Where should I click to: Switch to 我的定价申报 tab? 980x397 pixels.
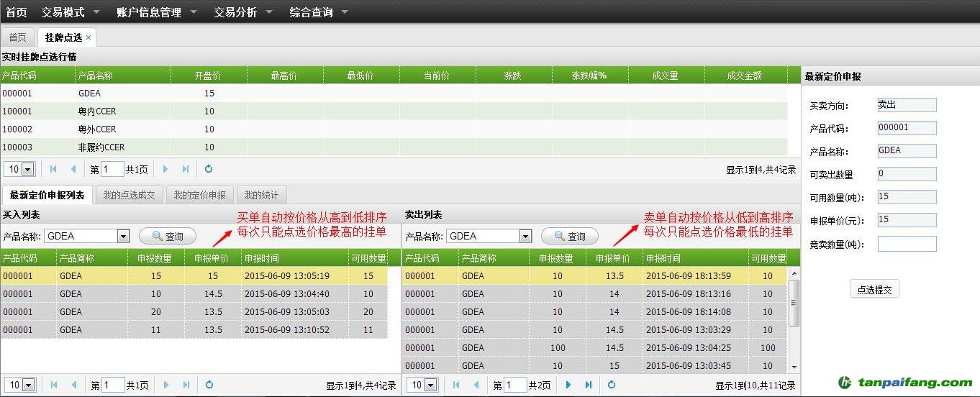(x=199, y=195)
